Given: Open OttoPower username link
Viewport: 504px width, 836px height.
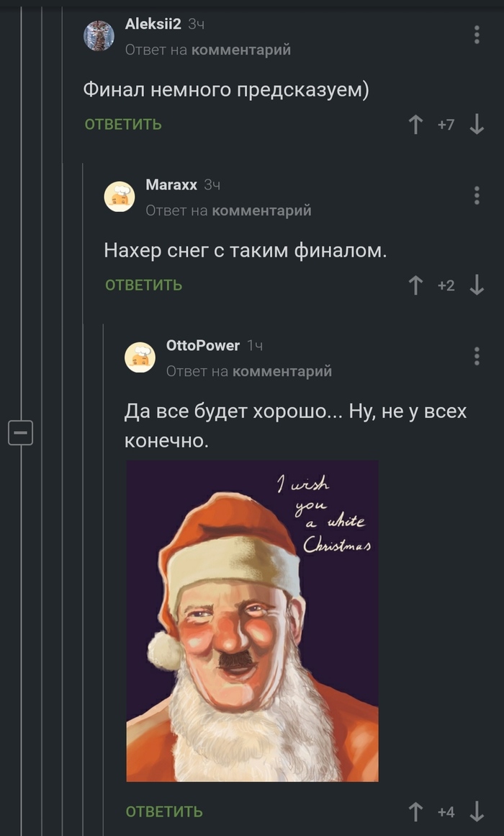Looking at the screenshot, I should point(203,345).
